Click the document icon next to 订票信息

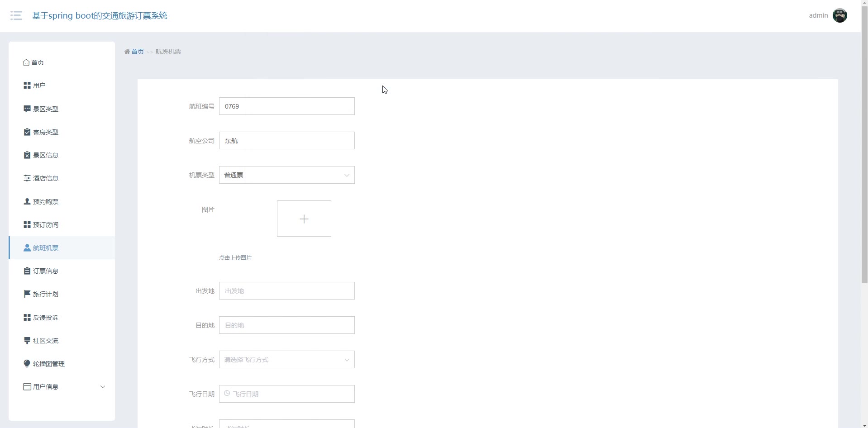pyautogui.click(x=27, y=271)
